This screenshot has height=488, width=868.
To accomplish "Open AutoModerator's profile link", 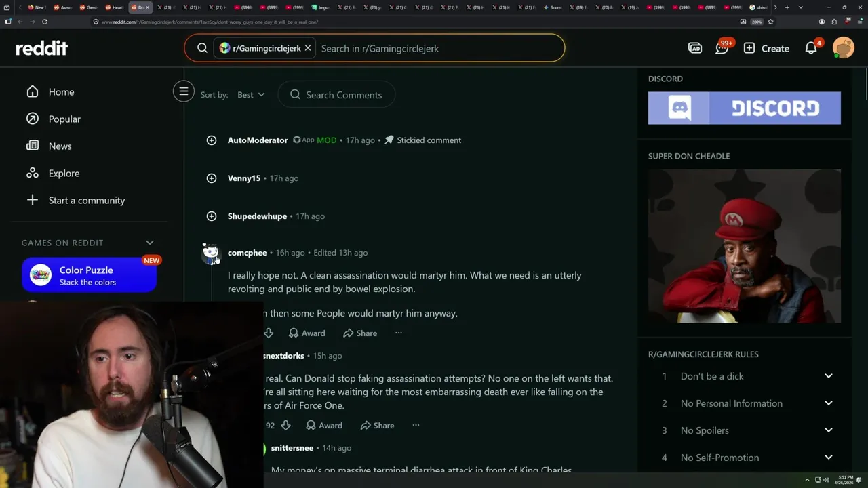I will pos(258,140).
